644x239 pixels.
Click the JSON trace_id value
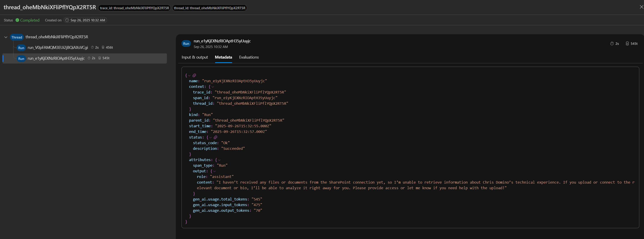pyautogui.click(x=250, y=92)
